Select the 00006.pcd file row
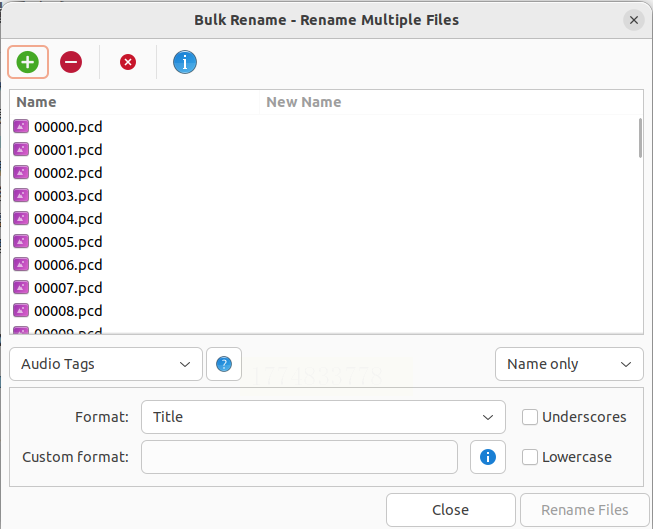The width and height of the screenshot is (653, 529). click(x=68, y=265)
